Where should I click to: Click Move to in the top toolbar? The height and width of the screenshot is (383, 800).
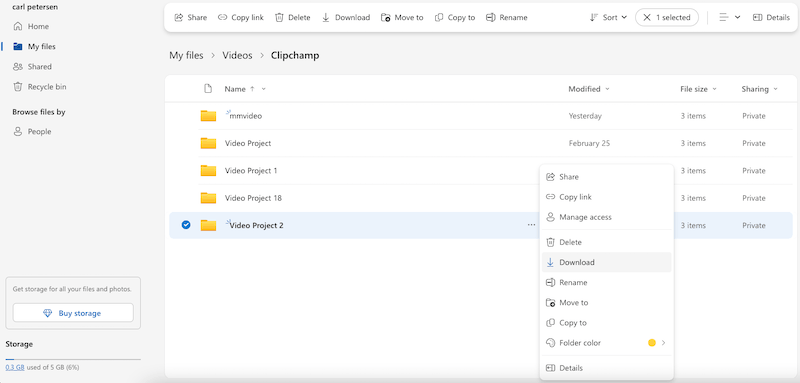pos(402,17)
